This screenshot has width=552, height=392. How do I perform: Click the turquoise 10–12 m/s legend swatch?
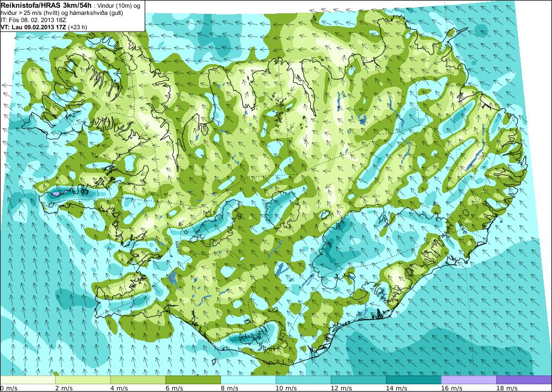click(304, 380)
